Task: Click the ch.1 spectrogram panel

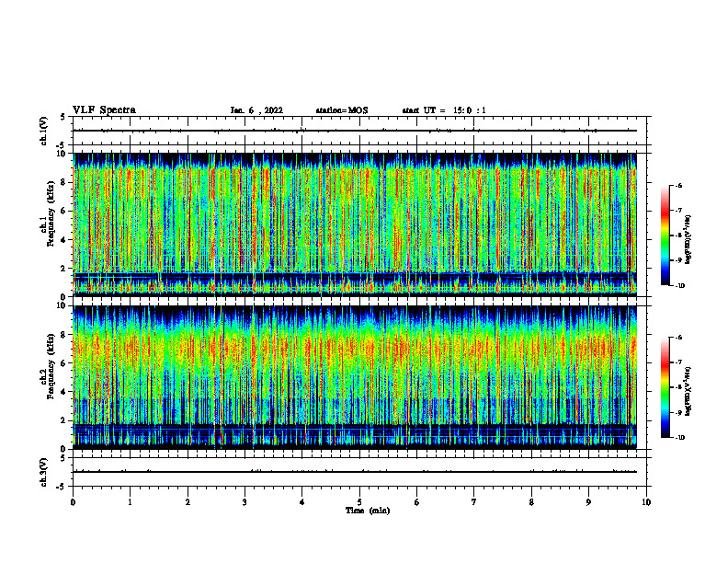Action: pyautogui.click(x=355, y=224)
